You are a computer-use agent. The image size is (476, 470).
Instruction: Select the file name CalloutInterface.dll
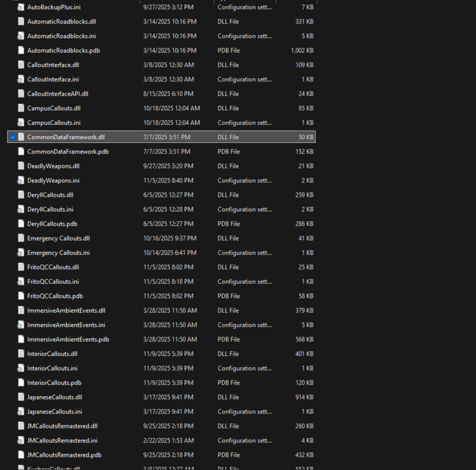53,65
